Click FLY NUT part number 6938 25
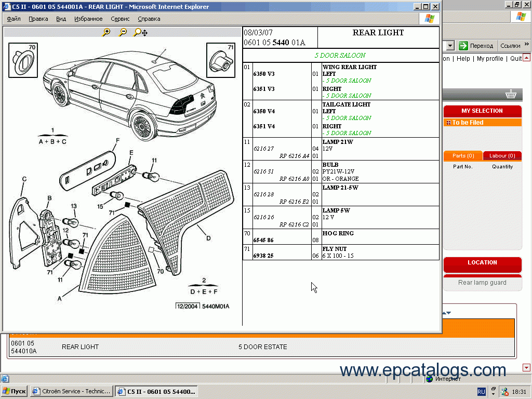Image resolution: width=532 pixels, height=399 pixels. (263, 256)
